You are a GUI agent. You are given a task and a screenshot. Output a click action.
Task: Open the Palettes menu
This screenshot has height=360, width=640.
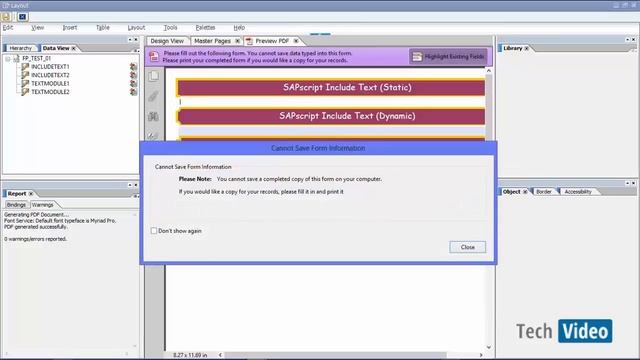coord(205,27)
